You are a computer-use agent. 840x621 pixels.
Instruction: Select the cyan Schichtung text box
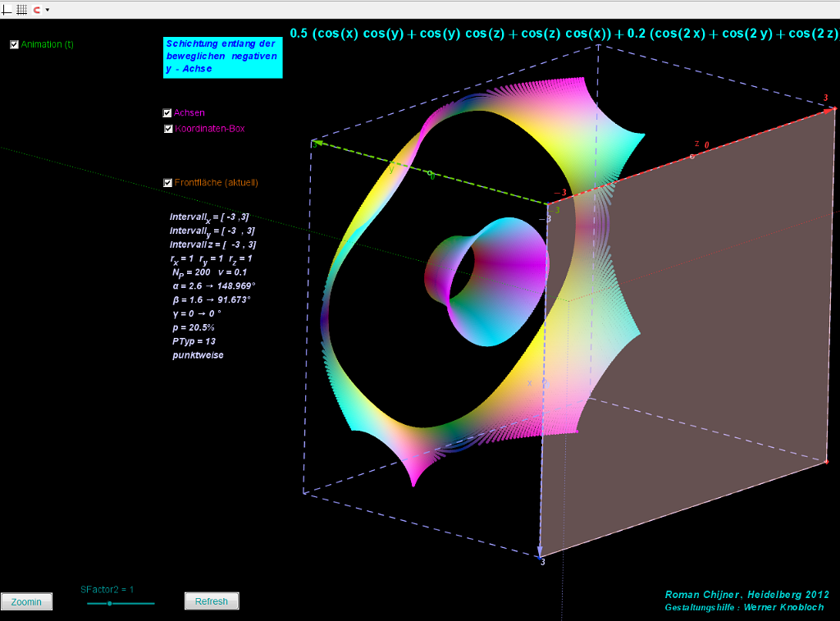tap(222, 57)
